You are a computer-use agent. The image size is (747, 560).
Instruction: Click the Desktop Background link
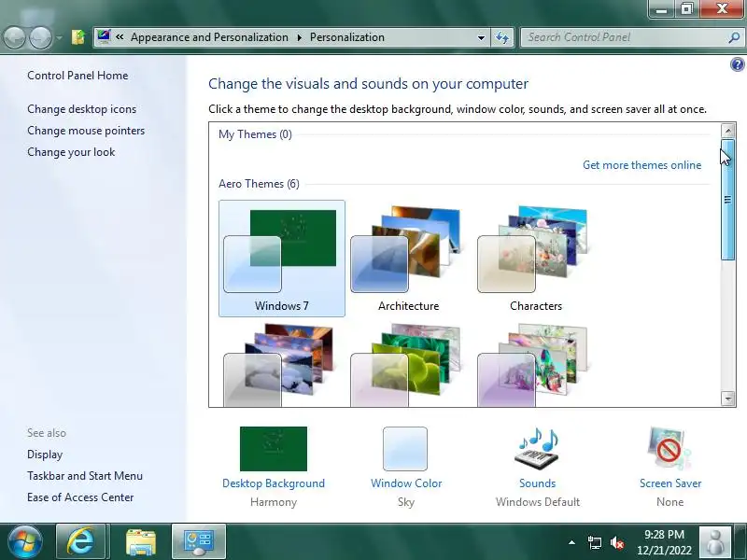pyautogui.click(x=274, y=483)
